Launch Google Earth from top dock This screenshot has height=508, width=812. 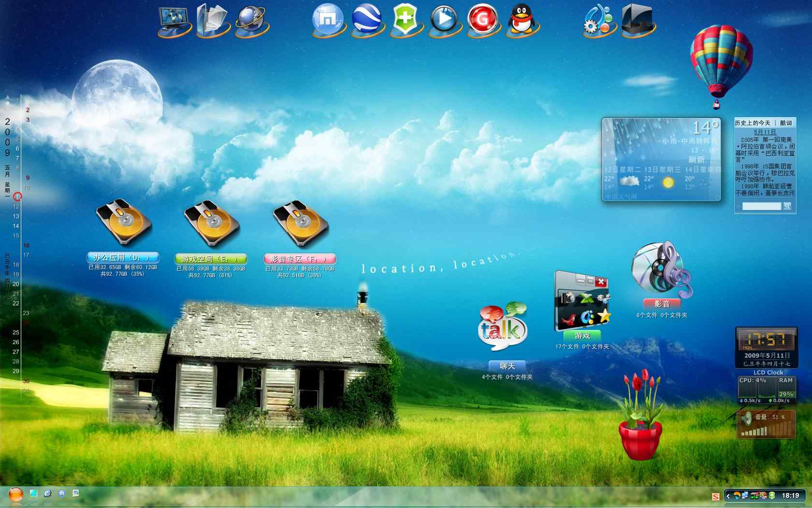367,20
